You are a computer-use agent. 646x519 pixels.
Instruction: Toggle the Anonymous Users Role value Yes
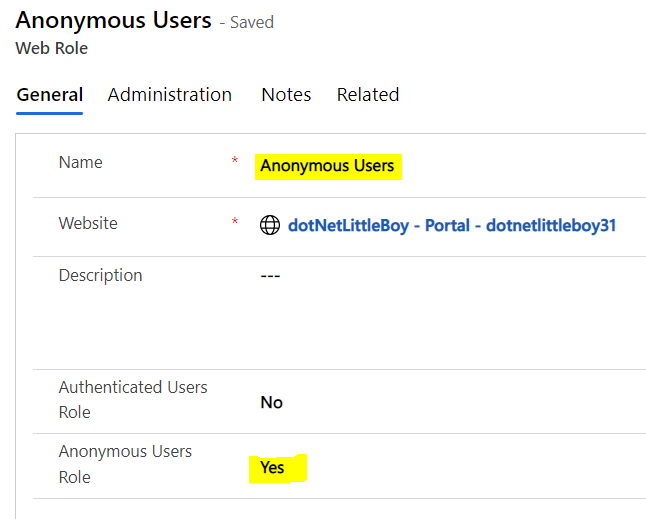(x=272, y=468)
